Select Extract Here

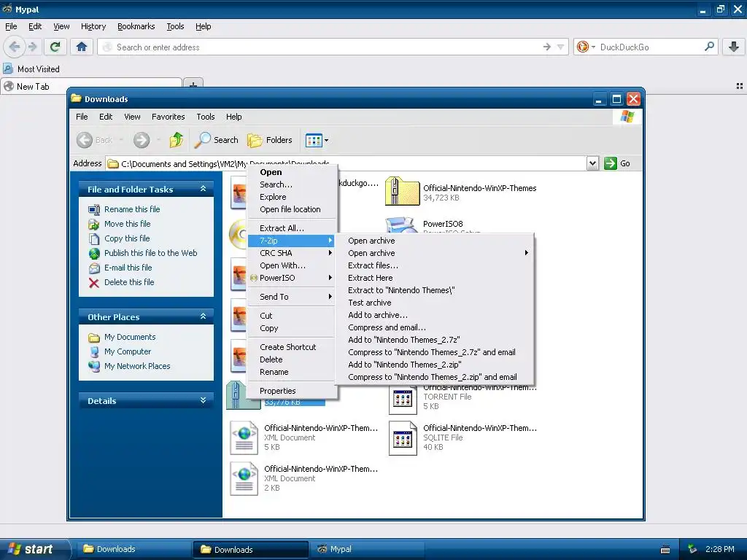[x=435, y=278]
